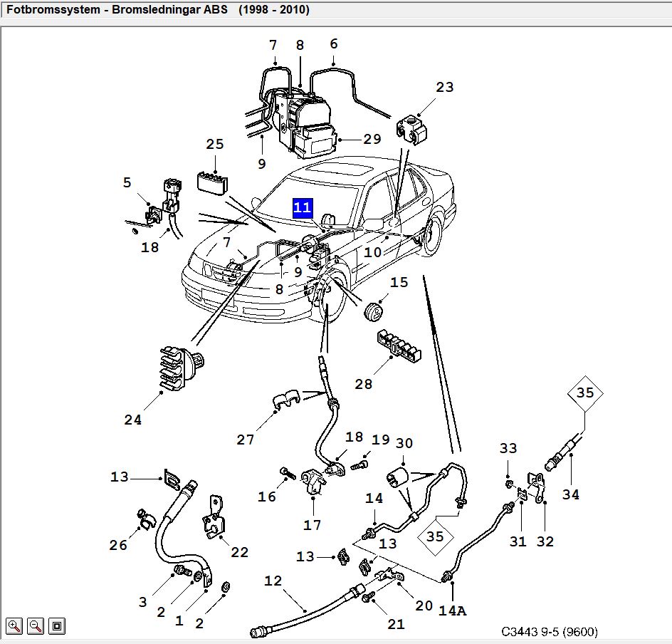Select part number 22 bracket label
The width and height of the screenshot is (672, 644).
tap(240, 552)
